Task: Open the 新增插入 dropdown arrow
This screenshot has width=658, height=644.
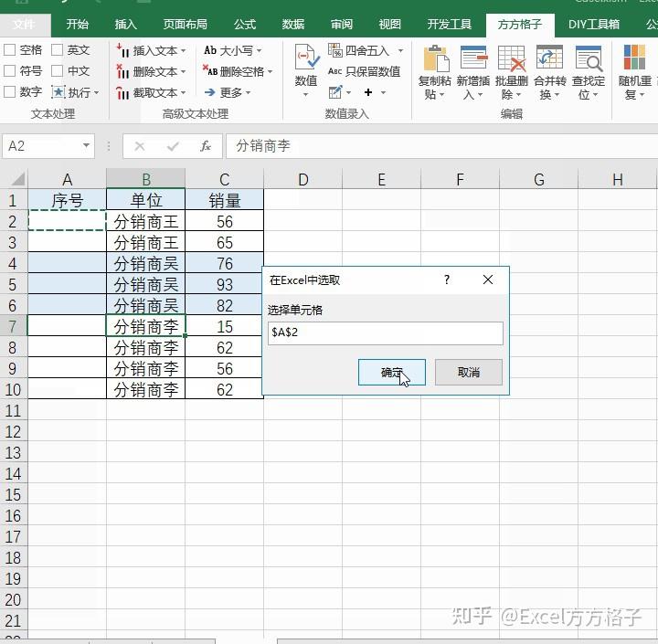Action: (481, 95)
